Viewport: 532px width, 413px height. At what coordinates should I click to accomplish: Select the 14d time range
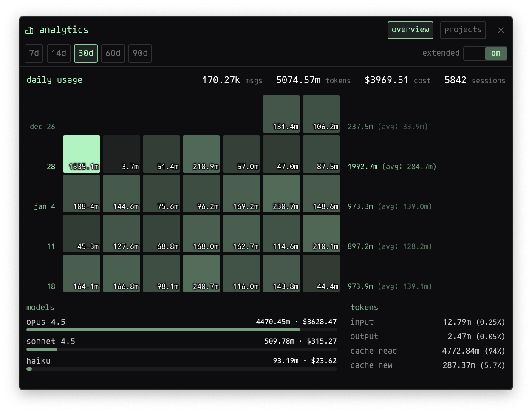(x=58, y=53)
